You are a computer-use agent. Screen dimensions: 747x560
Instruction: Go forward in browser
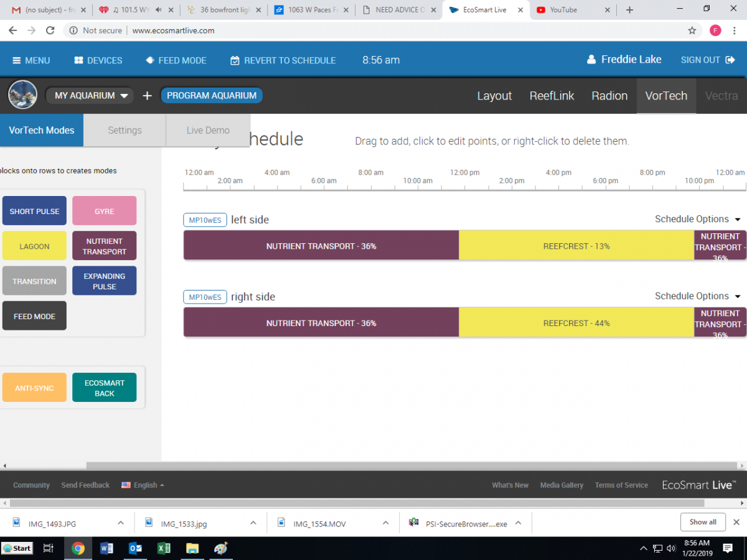pos(31,30)
